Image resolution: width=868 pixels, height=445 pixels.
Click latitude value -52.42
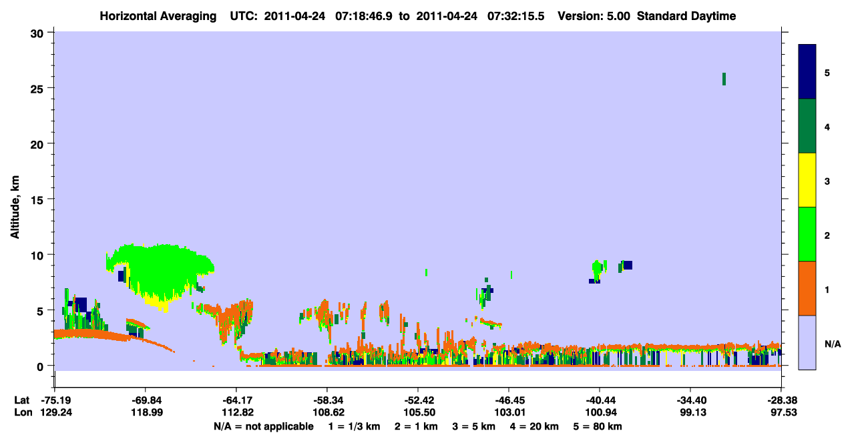[x=417, y=400]
